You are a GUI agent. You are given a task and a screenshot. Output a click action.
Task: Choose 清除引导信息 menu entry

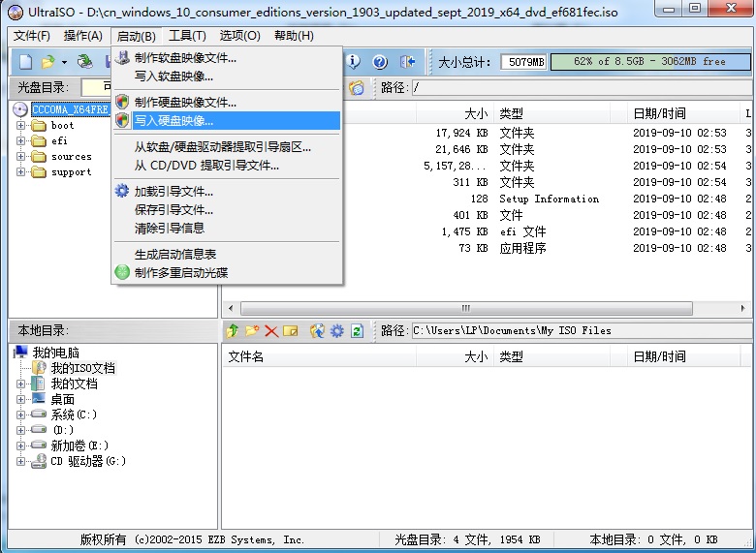227,228
